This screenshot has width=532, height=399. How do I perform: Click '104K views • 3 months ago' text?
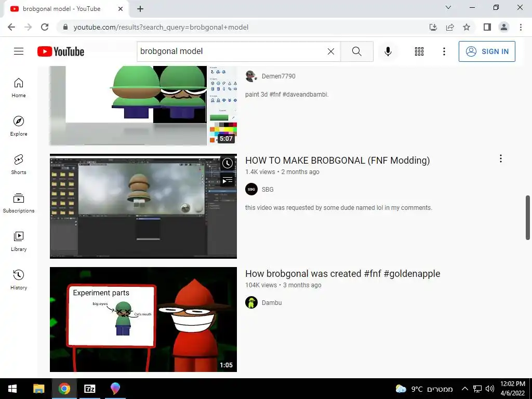click(283, 285)
